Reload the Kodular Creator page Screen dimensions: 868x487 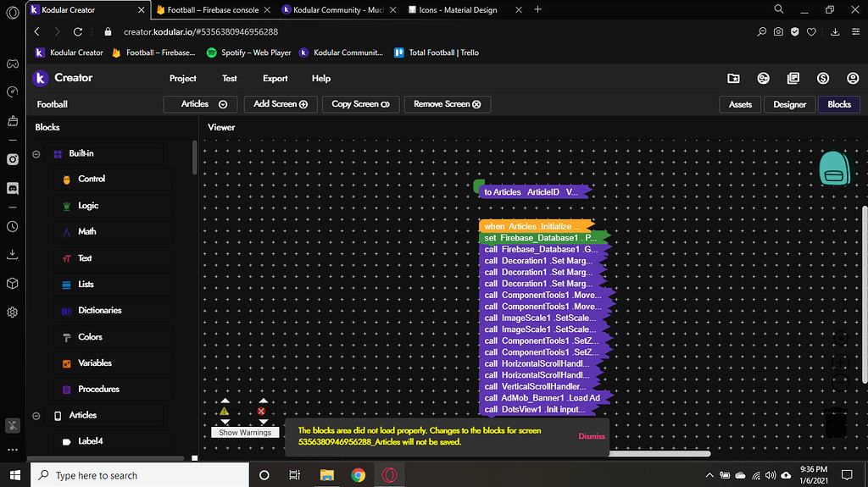pyautogui.click(x=78, y=32)
